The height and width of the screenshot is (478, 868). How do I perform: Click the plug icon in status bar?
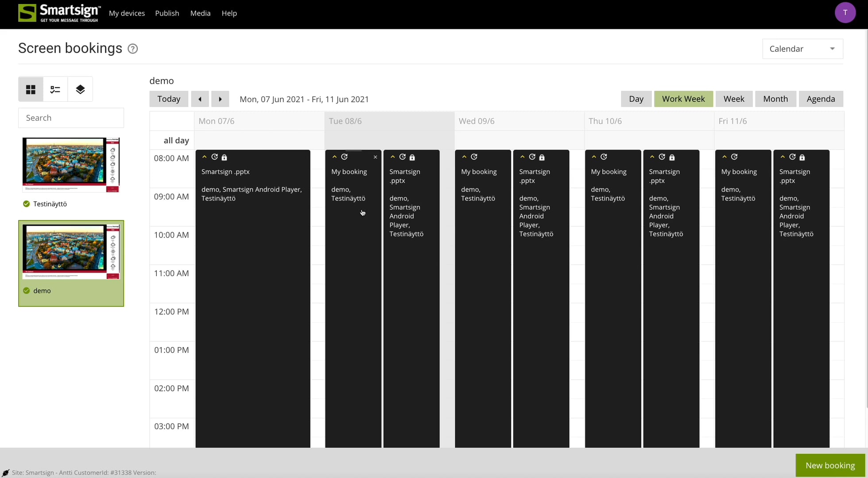[5, 473]
